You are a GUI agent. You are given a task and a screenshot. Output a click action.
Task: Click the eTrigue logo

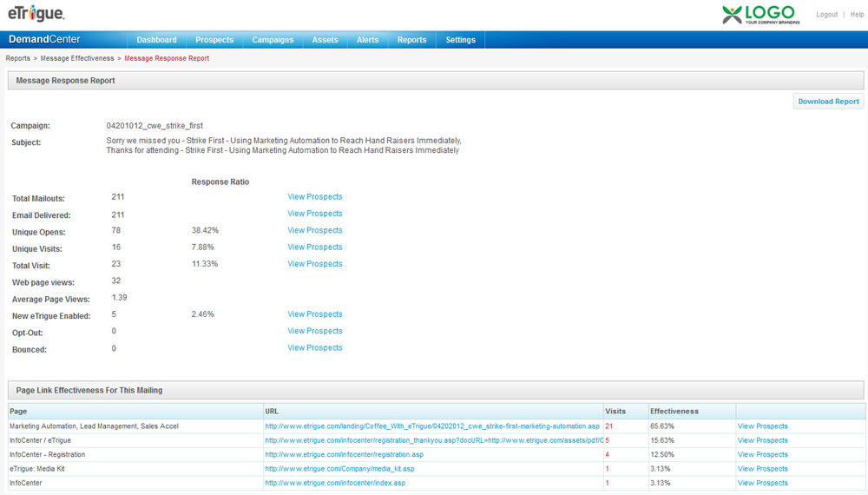click(x=36, y=13)
